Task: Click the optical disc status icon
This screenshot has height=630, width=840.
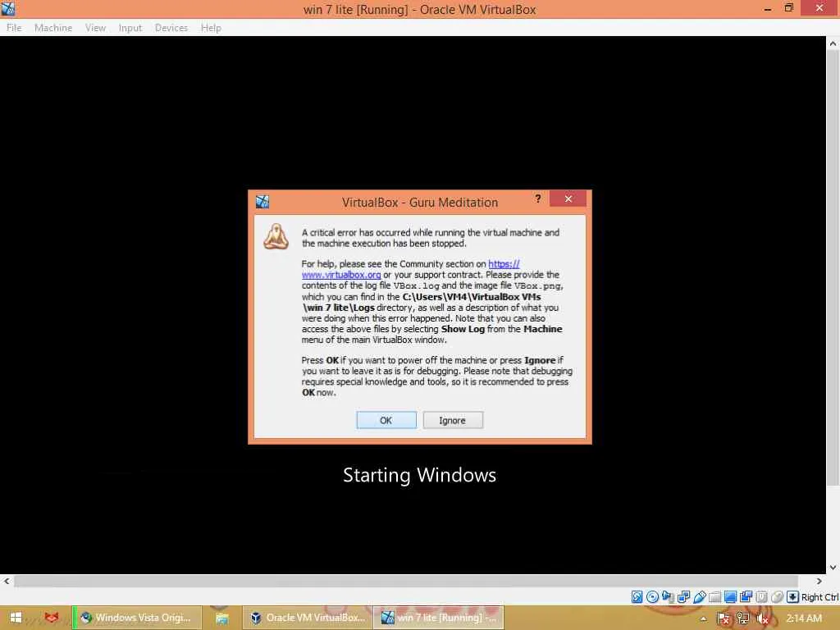Action: (652, 597)
